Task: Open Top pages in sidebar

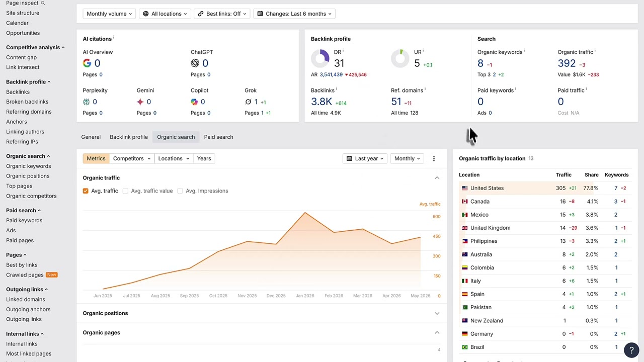Action: (x=19, y=186)
